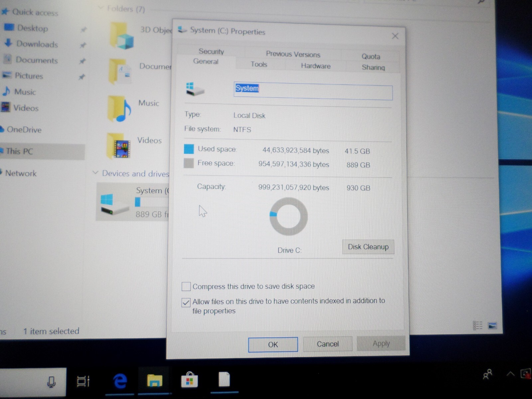Select the 3D Objects folder icon
This screenshot has height=399, width=532.
click(121, 36)
